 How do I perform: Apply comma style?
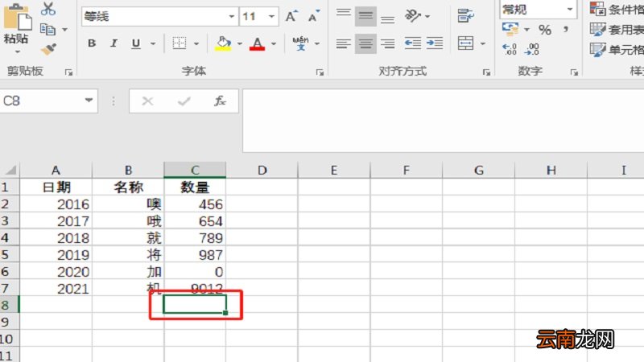pyautogui.click(x=566, y=30)
